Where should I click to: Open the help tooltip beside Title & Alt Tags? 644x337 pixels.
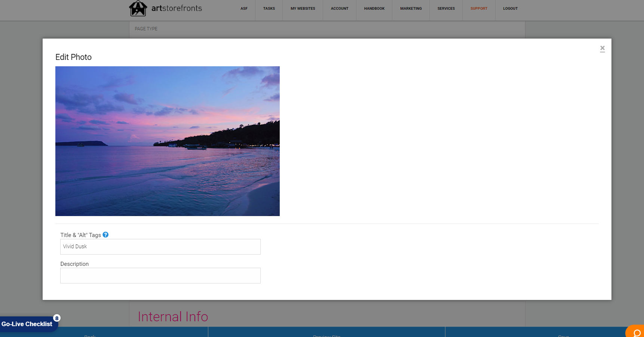tap(105, 235)
